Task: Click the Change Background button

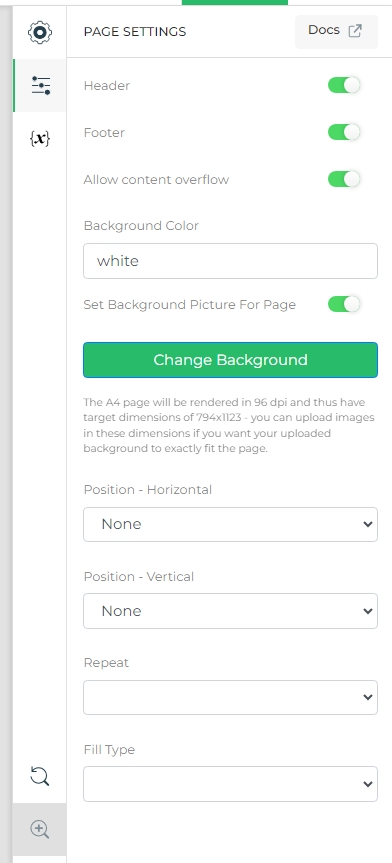Action: 230,360
